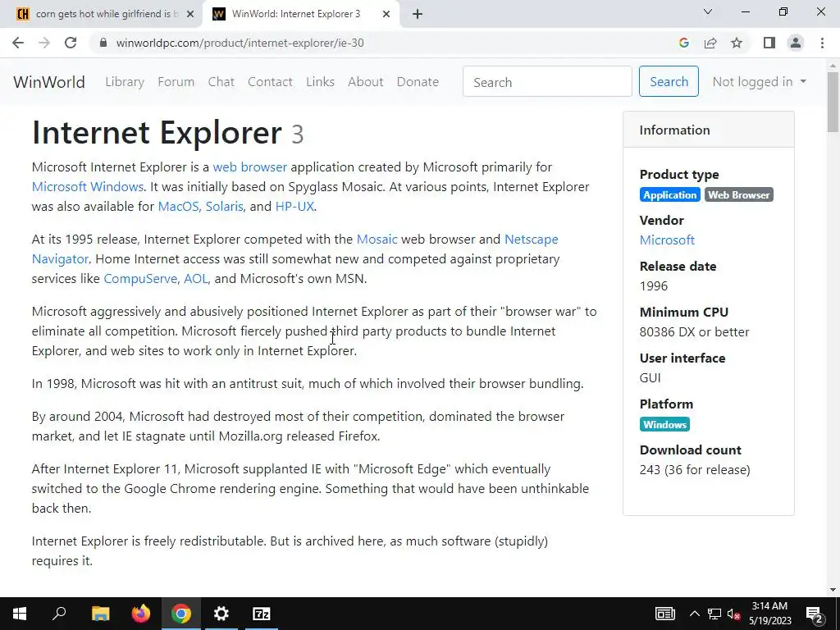Reload the current page
The width and height of the screenshot is (840, 630).
[71, 43]
